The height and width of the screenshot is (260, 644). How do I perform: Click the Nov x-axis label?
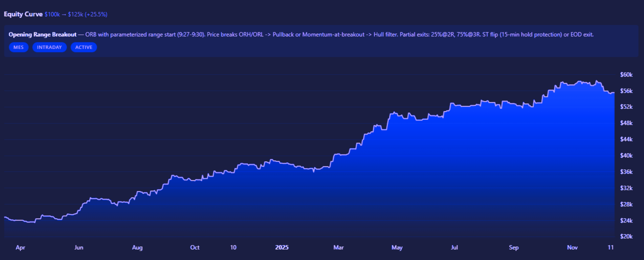pyautogui.click(x=572, y=247)
